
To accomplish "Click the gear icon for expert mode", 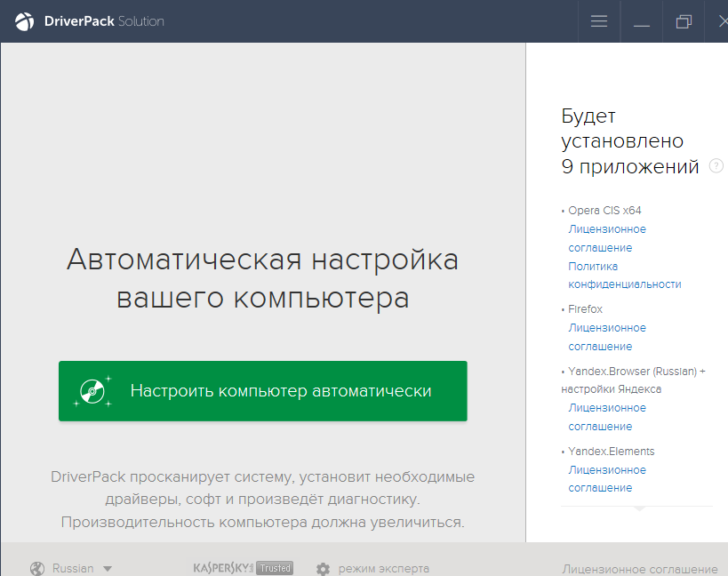I will [x=323, y=569].
